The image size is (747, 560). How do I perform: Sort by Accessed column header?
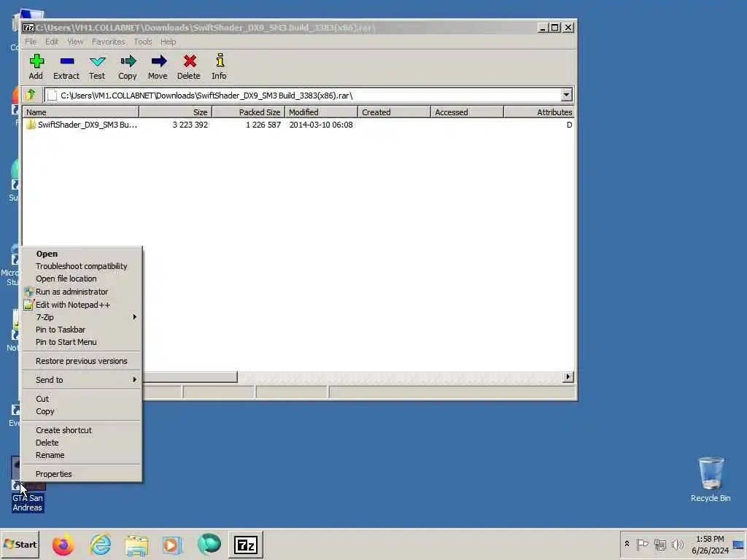click(x=467, y=112)
